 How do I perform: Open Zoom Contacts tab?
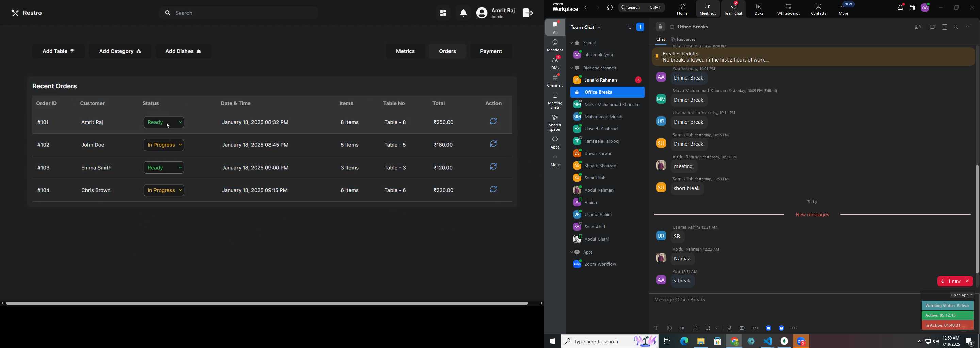point(818,9)
